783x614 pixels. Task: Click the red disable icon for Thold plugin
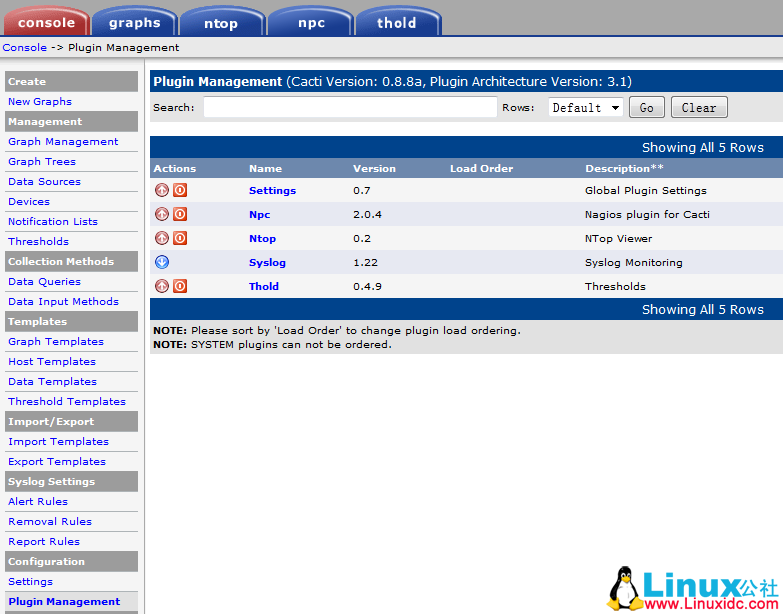point(180,286)
